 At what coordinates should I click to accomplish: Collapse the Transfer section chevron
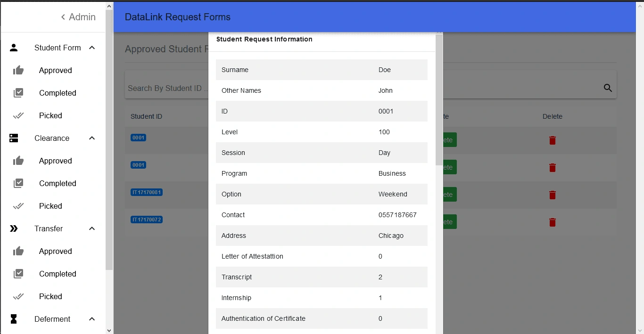(x=92, y=228)
